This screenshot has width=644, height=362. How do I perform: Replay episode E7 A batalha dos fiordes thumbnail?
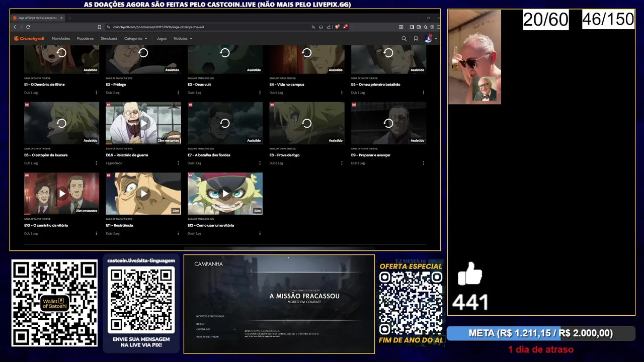point(225,123)
